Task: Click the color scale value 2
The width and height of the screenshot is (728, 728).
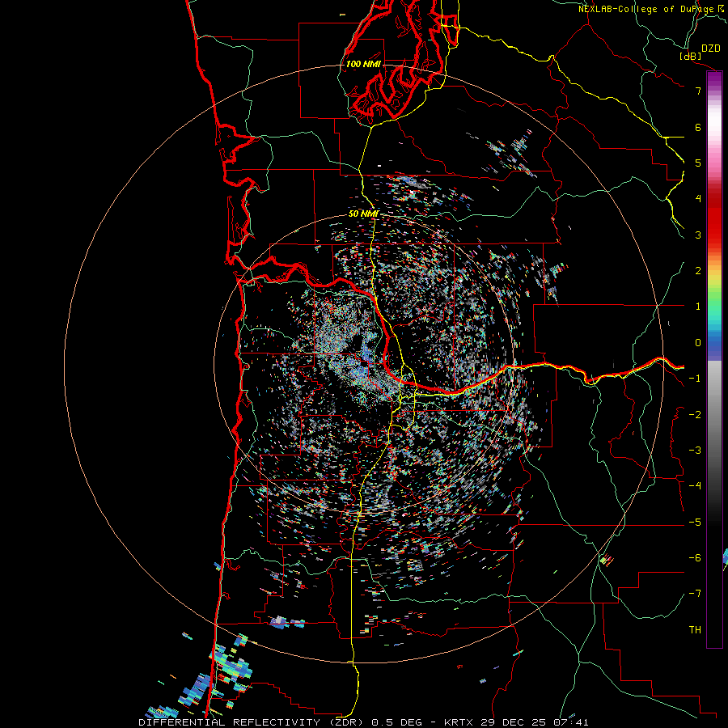Action: click(698, 271)
